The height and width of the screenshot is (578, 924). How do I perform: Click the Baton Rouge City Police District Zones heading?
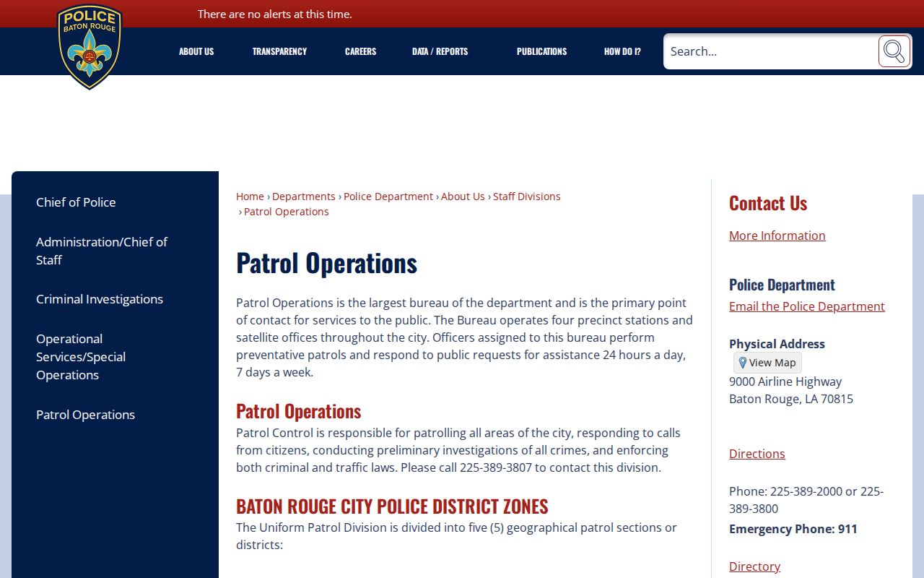coord(392,506)
